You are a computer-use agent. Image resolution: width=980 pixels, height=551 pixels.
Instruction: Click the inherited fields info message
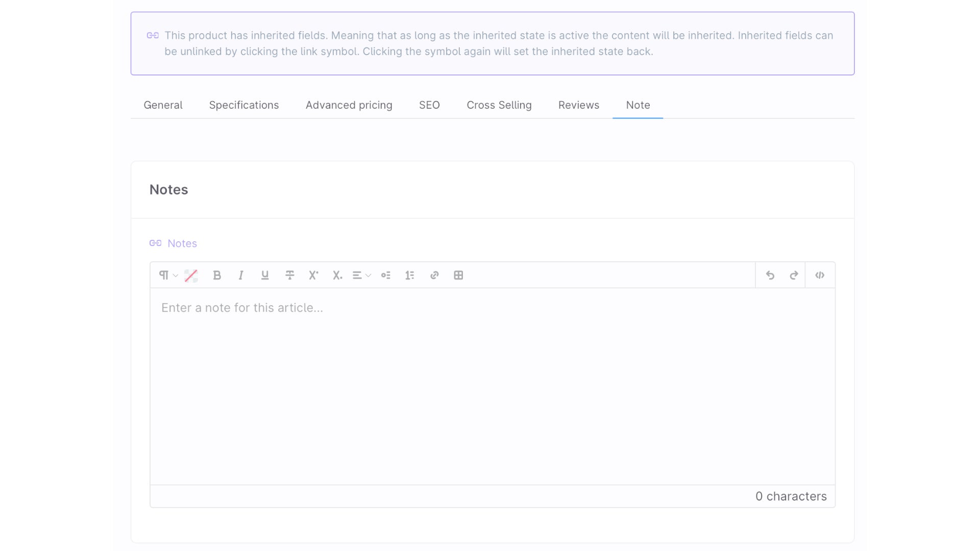click(493, 43)
